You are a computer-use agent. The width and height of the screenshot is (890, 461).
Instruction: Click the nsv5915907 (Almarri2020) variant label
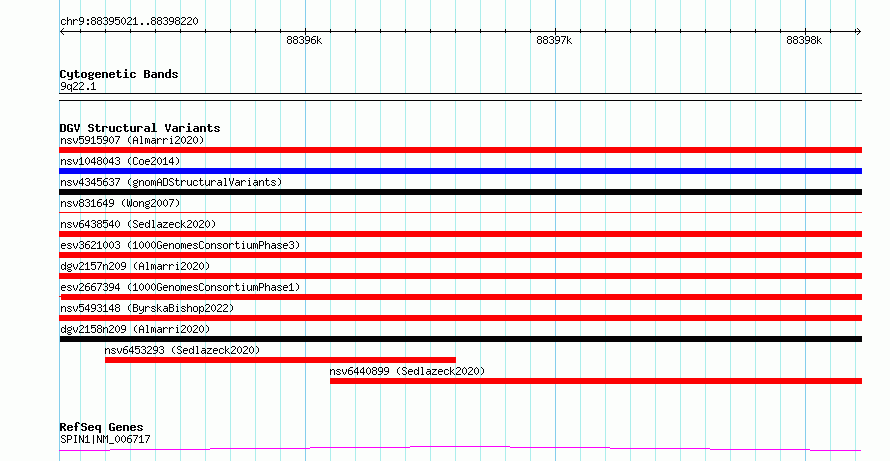click(132, 140)
